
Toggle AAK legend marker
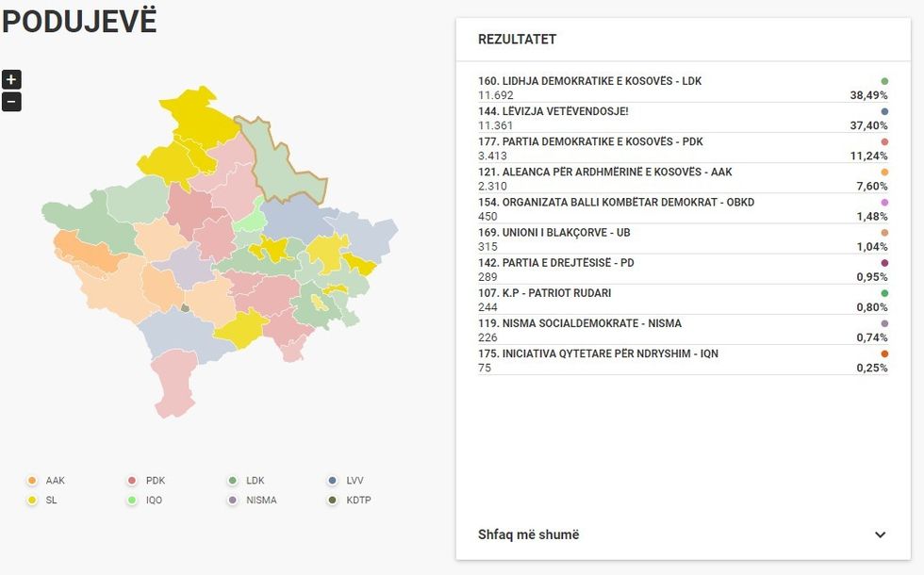(32, 481)
